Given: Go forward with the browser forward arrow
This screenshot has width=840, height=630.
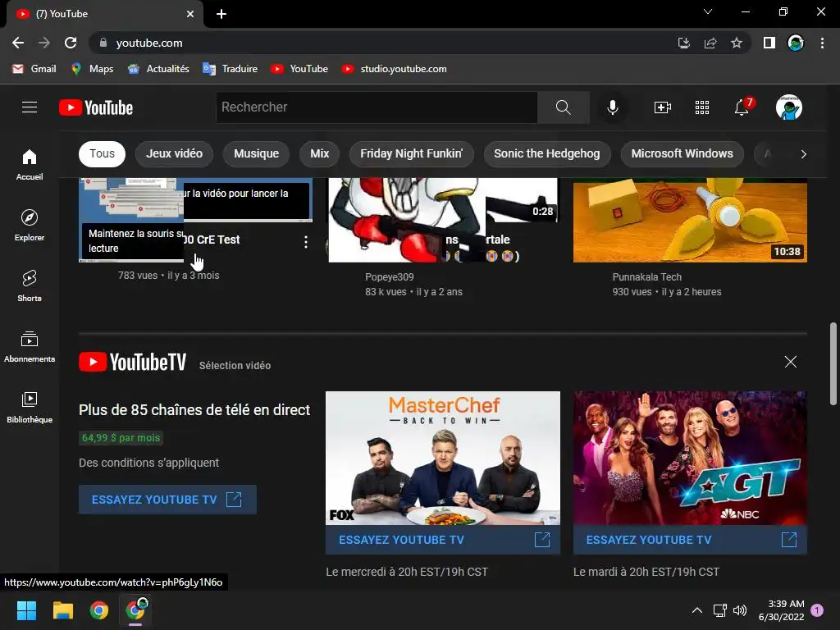Looking at the screenshot, I should pos(44,43).
